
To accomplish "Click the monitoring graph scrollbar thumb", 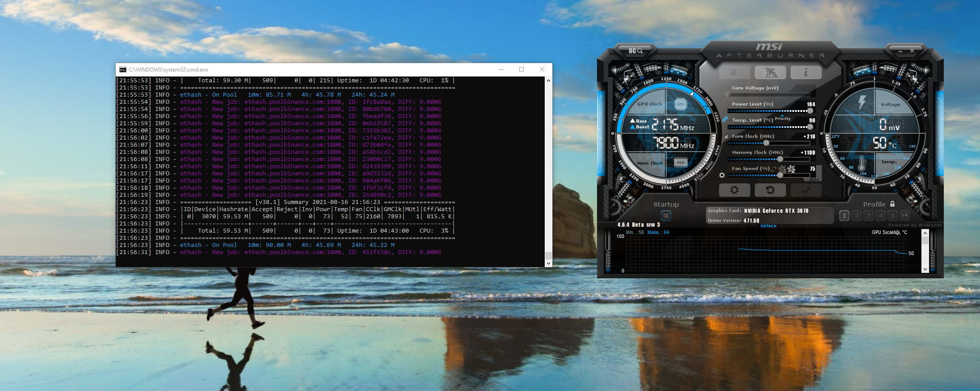I will coord(925,240).
